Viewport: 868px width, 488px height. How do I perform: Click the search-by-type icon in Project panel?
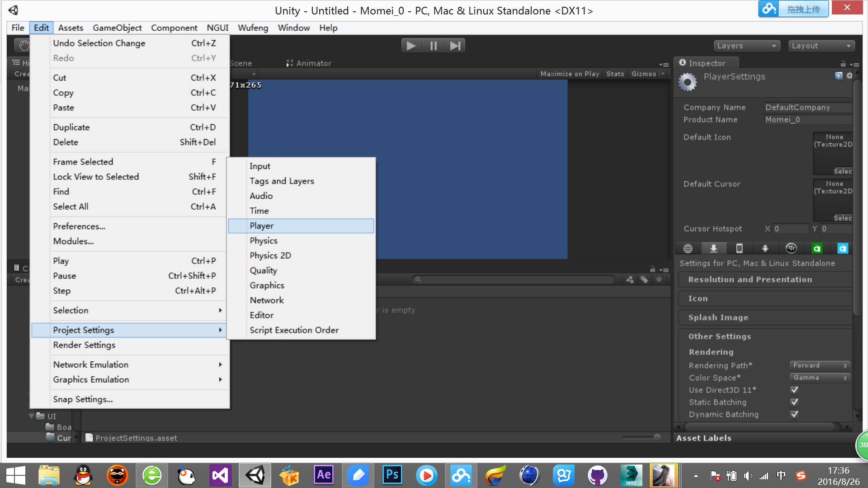pyautogui.click(x=630, y=280)
